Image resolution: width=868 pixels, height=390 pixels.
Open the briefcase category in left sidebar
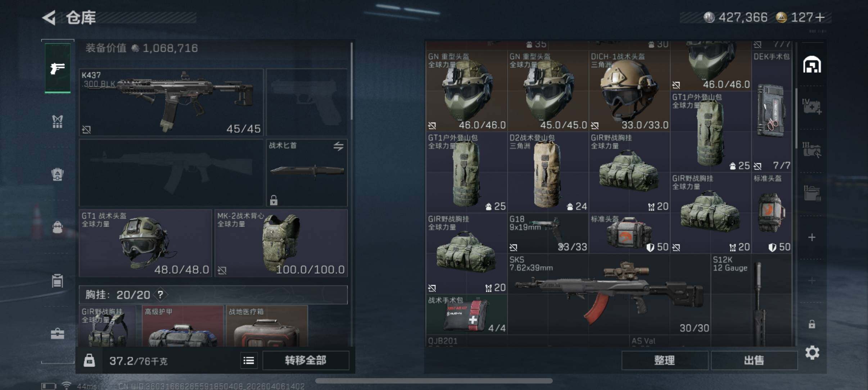click(58, 334)
